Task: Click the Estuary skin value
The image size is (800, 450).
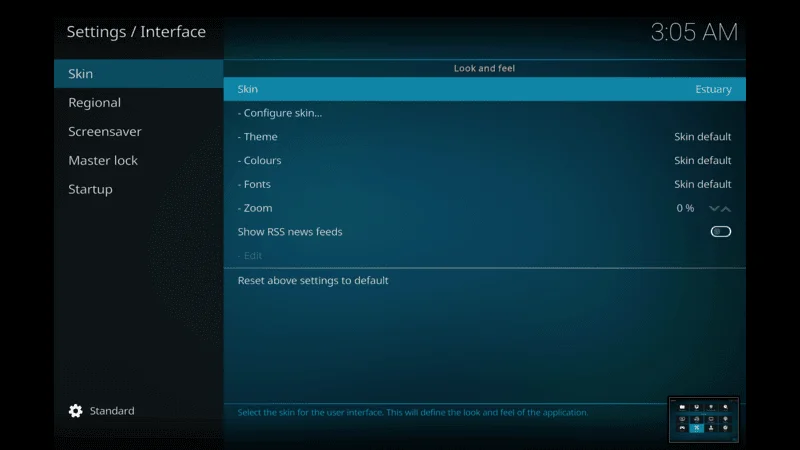Action: click(713, 89)
